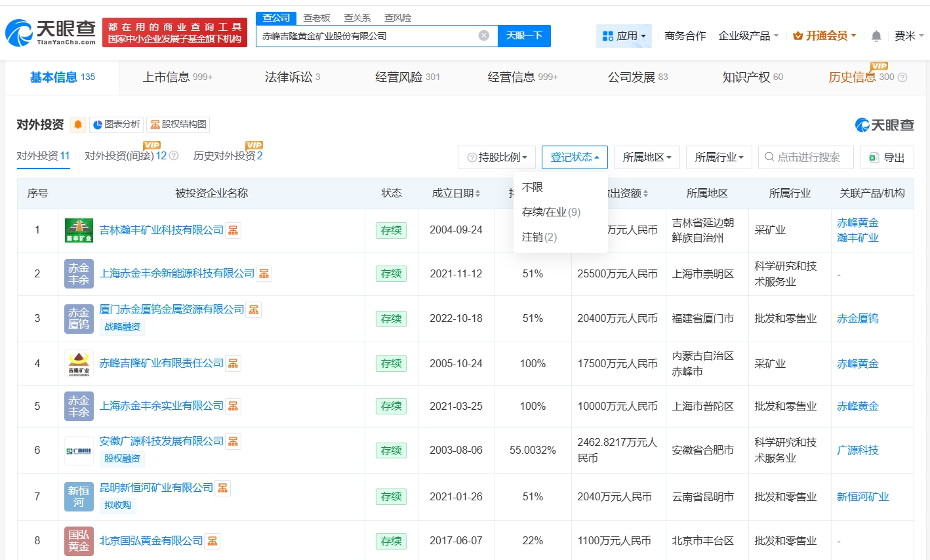Clear the search box with X icon
The height and width of the screenshot is (560, 930).
click(483, 35)
